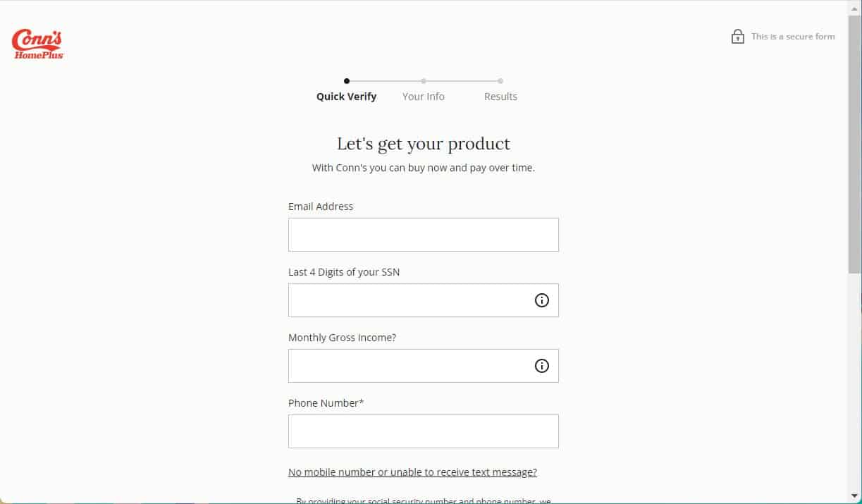
Task: Click the secure form text label
Action: pyautogui.click(x=793, y=36)
